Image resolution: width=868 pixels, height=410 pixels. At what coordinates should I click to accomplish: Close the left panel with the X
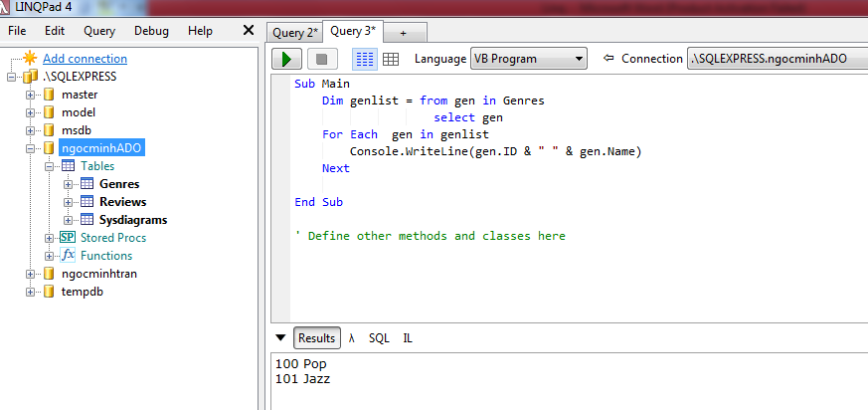tap(249, 31)
